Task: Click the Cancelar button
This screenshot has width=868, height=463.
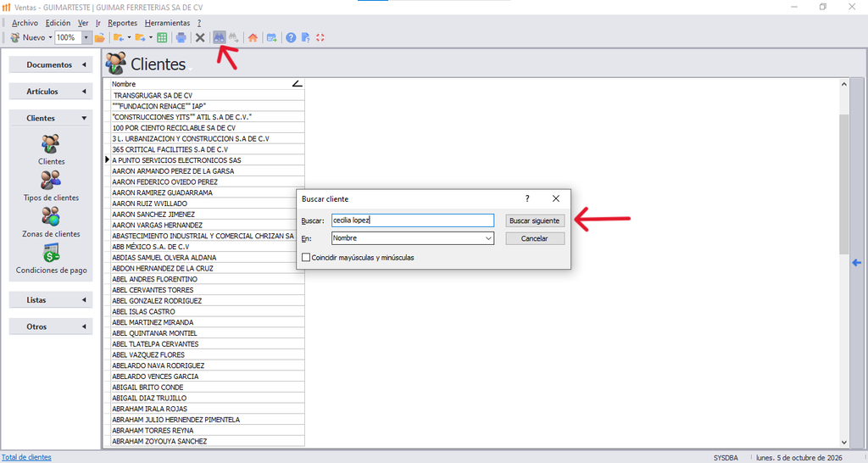Action: [535, 238]
